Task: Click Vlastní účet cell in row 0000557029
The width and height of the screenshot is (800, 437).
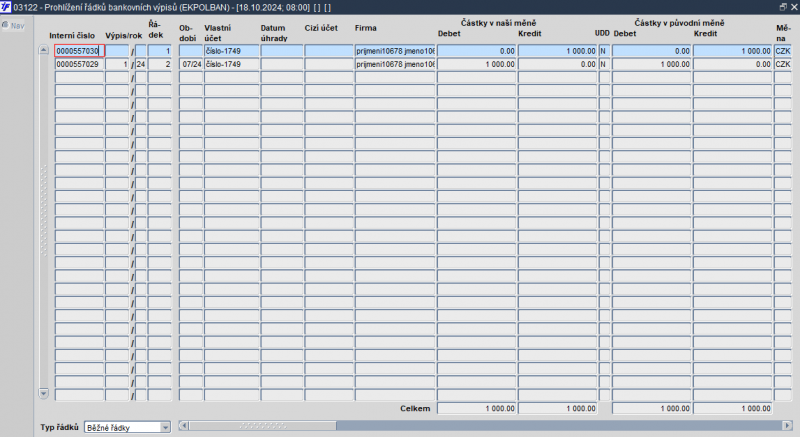Action: [x=232, y=64]
